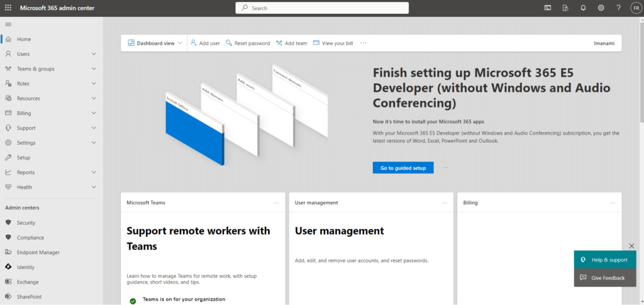
Task: Click the Resources icon in the sidebar
Action: tap(8, 98)
